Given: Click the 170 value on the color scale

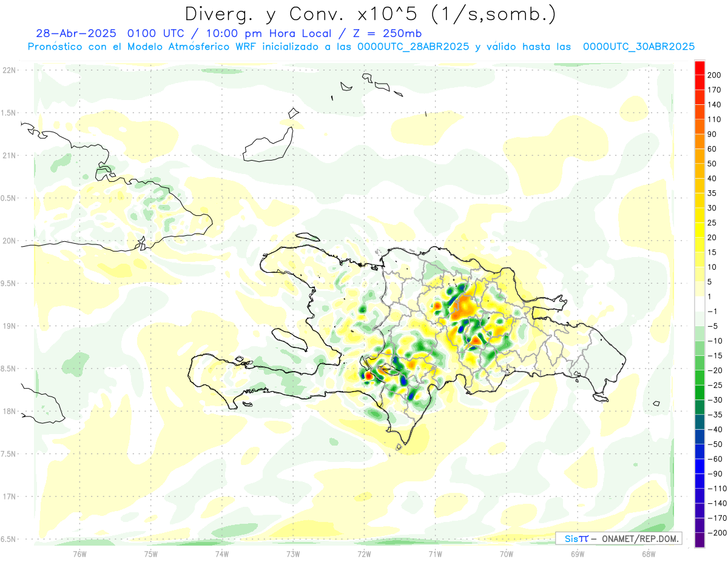Looking at the screenshot, I should [715, 90].
